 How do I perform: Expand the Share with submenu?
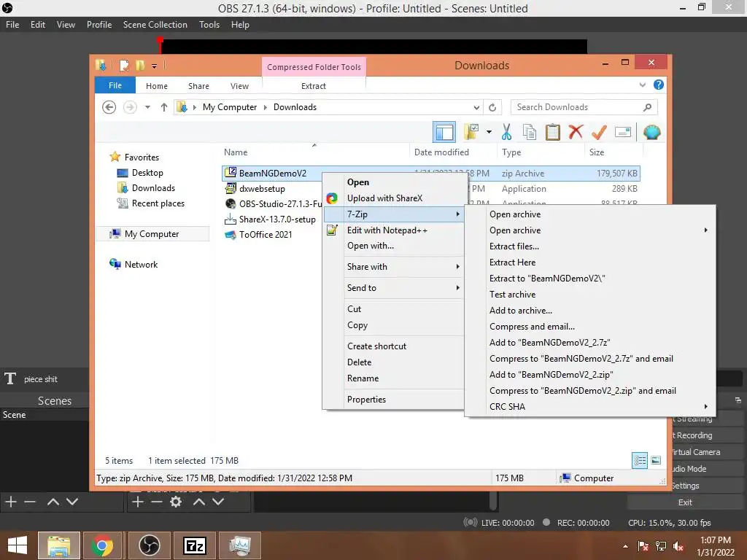393,267
